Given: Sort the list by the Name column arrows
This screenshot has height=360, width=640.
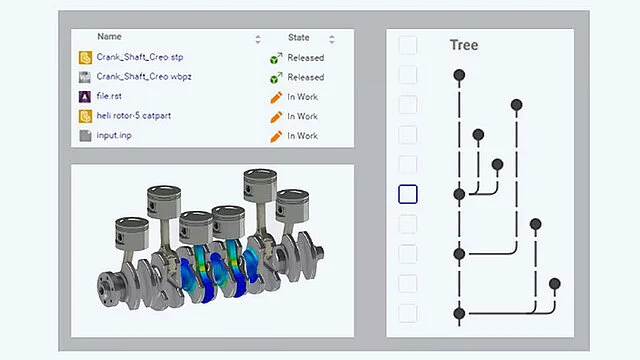Looking at the screenshot, I should pyautogui.click(x=258, y=39).
